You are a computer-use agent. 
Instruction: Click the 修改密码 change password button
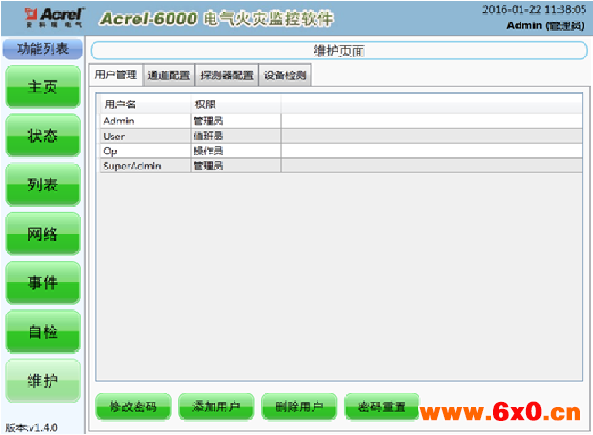(133, 407)
